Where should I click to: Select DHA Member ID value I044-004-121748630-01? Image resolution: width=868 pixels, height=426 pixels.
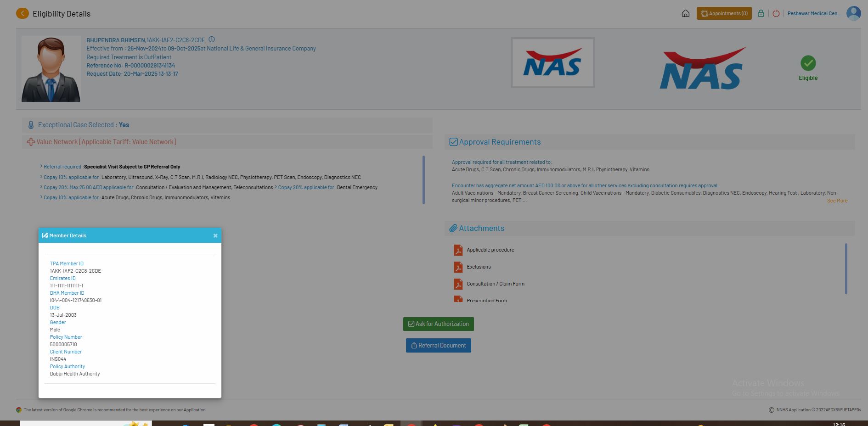coord(76,300)
